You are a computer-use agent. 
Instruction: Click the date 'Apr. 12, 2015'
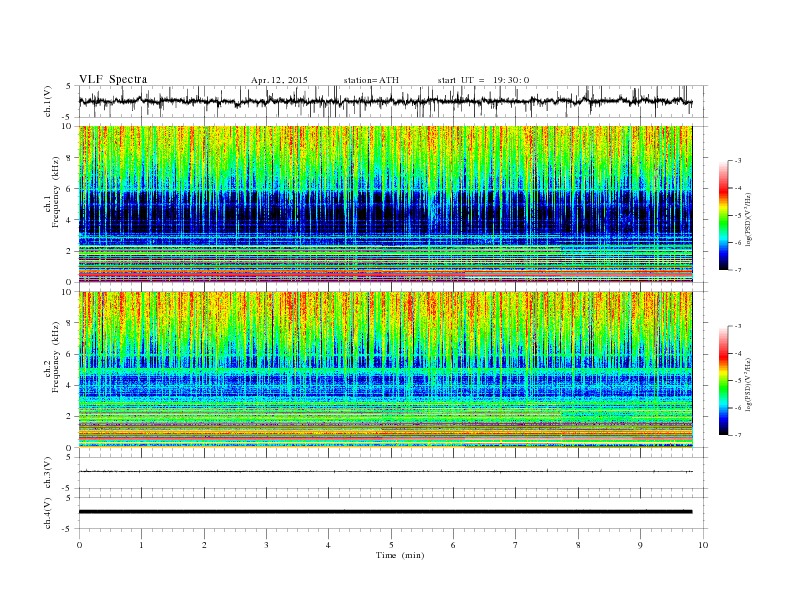[279, 80]
